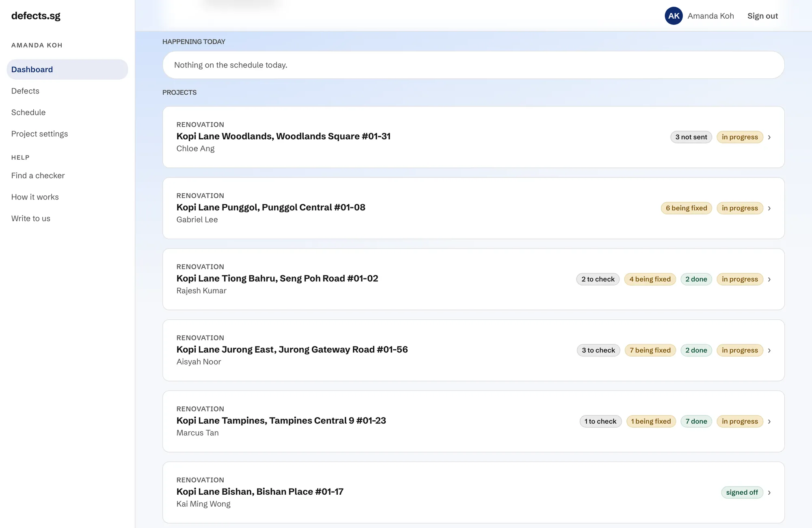Go to Defects in the sidebar
Image resolution: width=812 pixels, height=528 pixels.
tap(25, 91)
